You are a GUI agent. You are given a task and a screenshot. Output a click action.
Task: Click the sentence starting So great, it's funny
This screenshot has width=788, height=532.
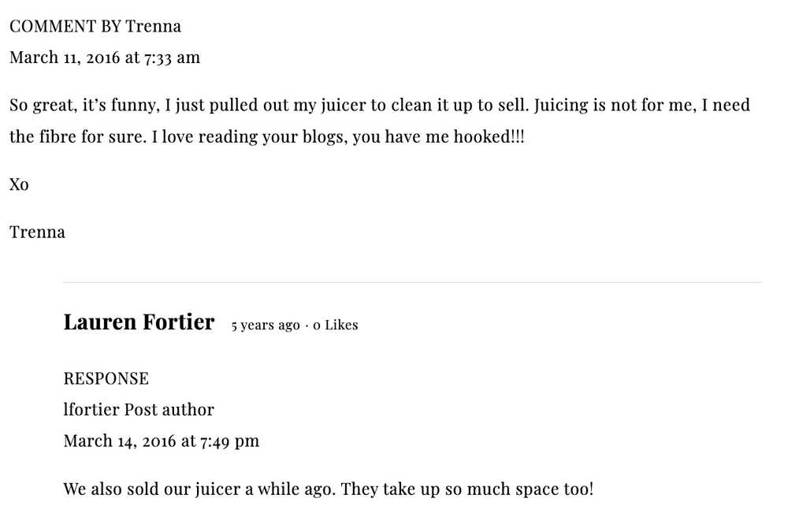[269, 105]
